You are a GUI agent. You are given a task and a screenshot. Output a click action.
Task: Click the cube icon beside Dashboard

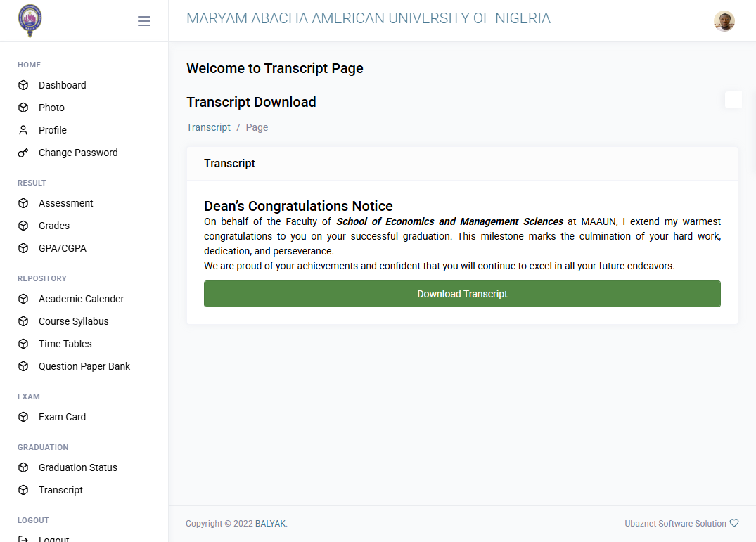click(23, 85)
